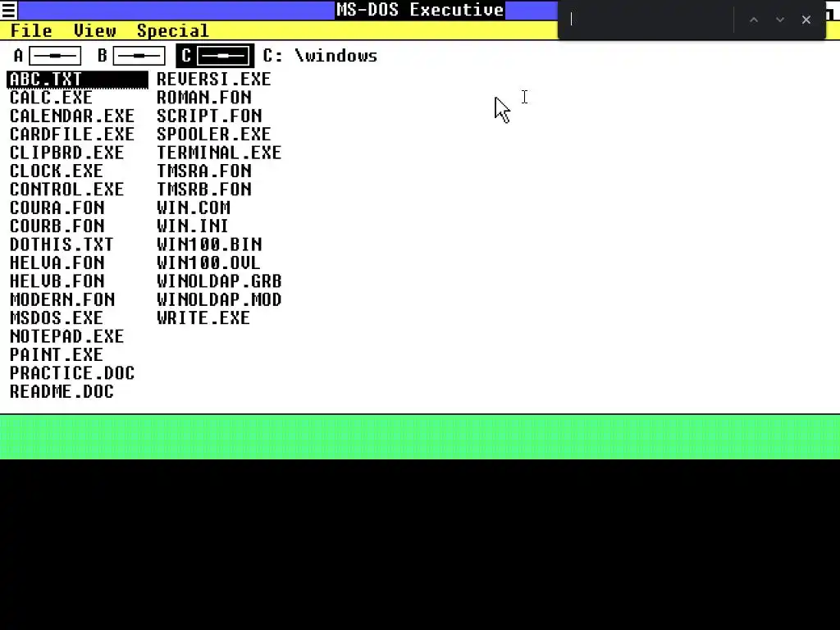This screenshot has width=840, height=630.
Task: Select file WIN100.OVL
Action: (x=208, y=262)
